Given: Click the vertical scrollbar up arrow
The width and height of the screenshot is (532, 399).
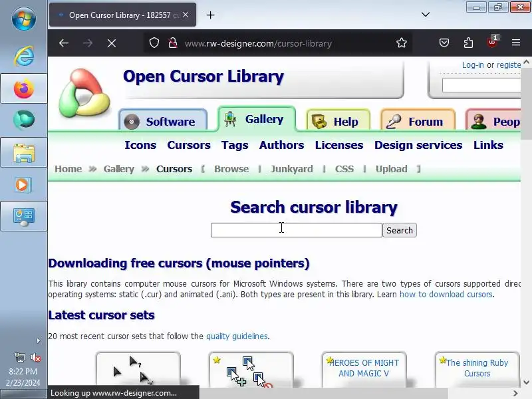Looking at the screenshot, I should click(x=526, y=62).
